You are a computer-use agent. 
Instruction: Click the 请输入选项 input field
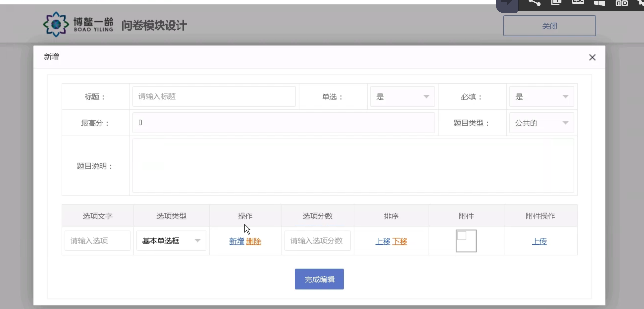pos(97,241)
